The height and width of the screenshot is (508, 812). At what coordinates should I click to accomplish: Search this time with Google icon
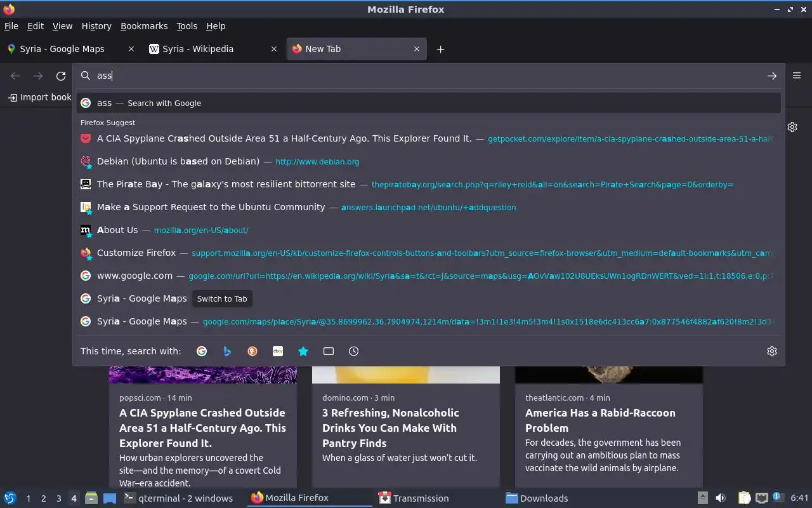pos(202,351)
